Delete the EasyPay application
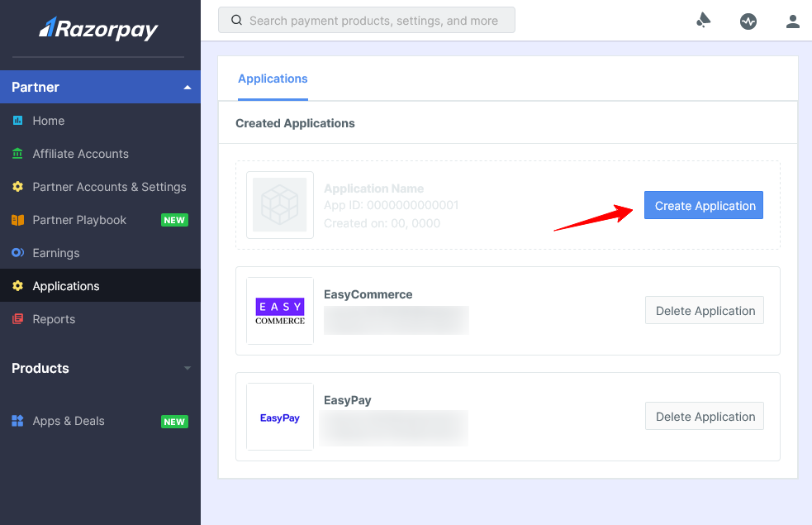This screenshot has height=525, width=812. tap(705, 416)
